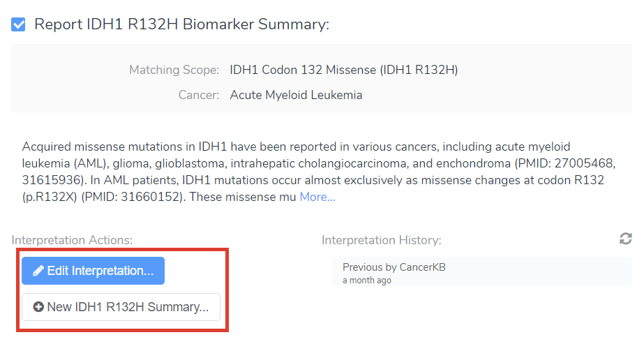Click the Cancer field label

(x=199, y=95)
